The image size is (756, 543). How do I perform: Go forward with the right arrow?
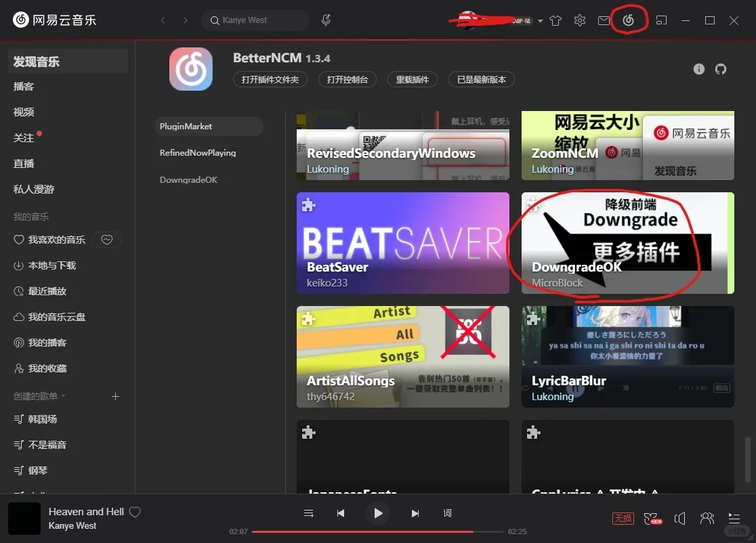(x=185, y=20)
